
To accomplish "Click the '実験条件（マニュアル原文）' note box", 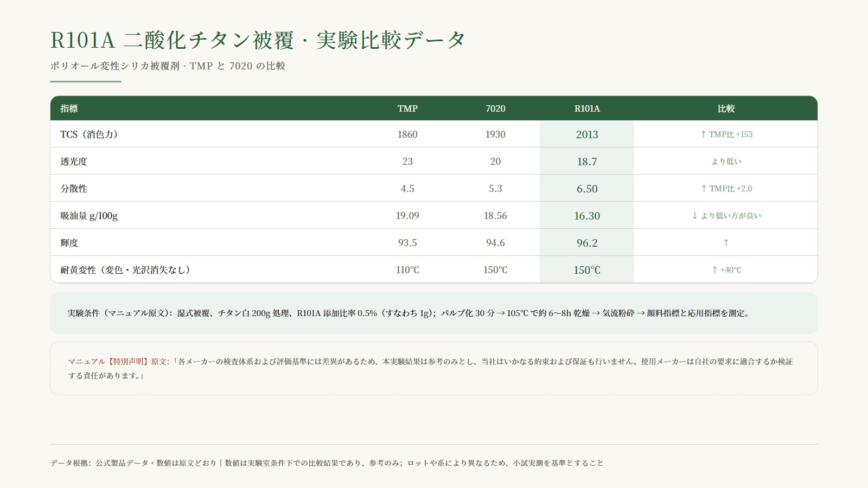I will [x=433, y=313].
